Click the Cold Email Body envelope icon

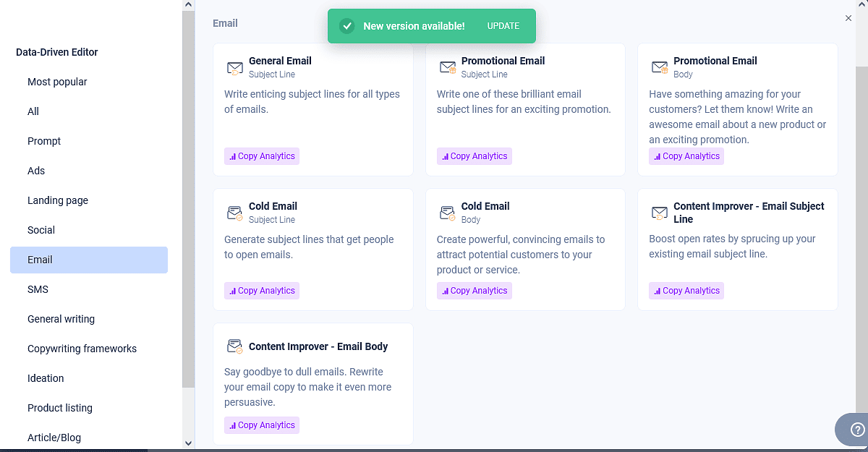[448, 213]
